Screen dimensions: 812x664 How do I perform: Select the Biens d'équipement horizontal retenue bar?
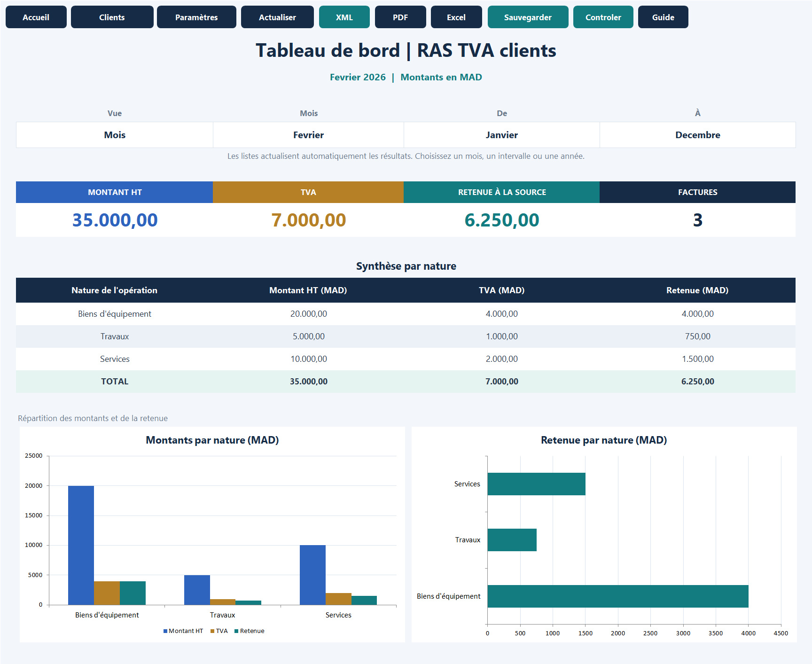click(618, 596)
